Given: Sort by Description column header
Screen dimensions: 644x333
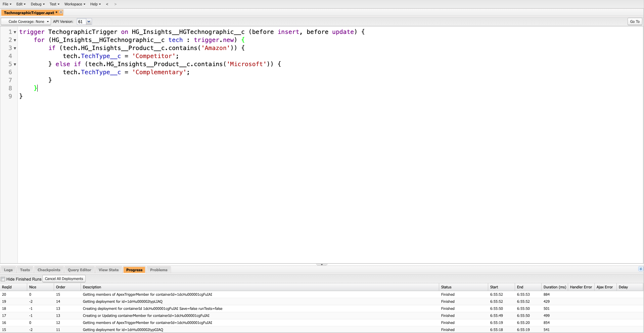Looking at the screenshot, I should [x=260, y=287].
